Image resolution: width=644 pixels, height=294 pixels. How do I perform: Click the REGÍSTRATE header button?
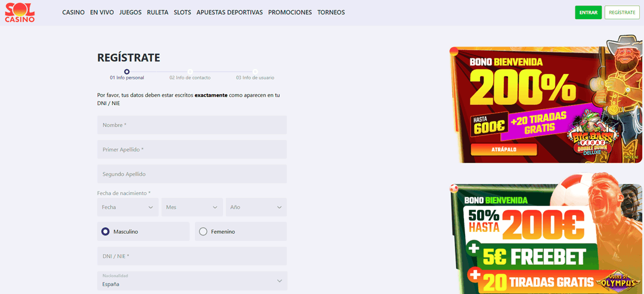[622, 13]
